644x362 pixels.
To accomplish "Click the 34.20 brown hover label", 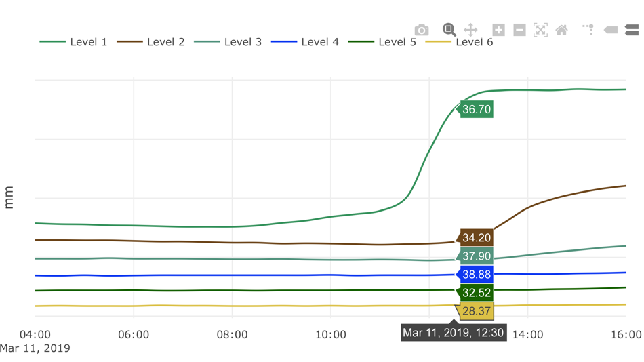I will (x=477, y=237).
